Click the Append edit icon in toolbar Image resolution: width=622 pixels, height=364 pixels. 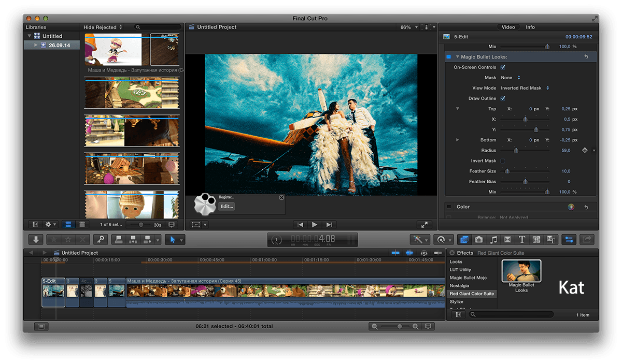(x=147, y=240)
